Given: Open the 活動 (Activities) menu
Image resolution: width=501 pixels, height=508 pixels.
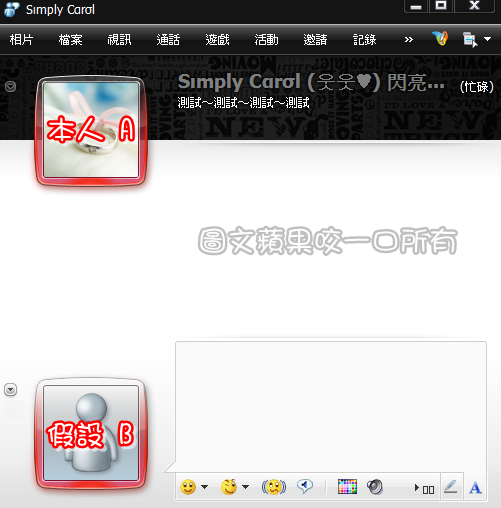Looking at the screenshot, I should pyautogui.click(x=266, y=40).
